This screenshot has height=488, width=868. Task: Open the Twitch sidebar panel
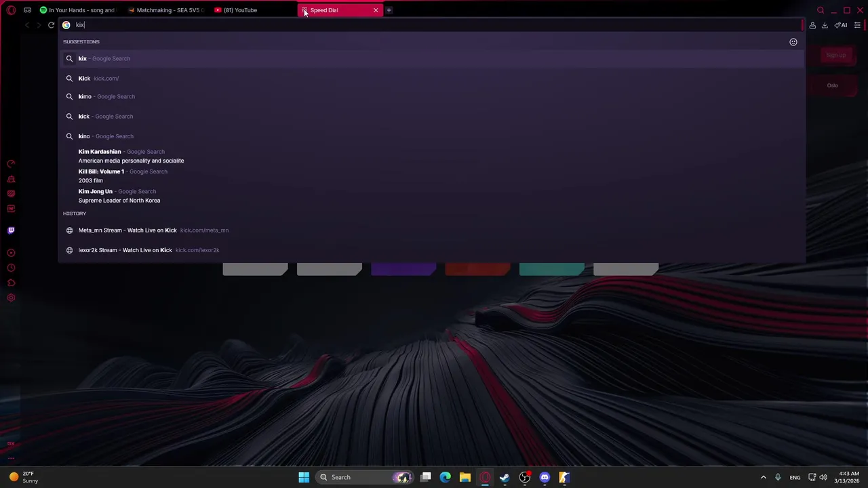[x=11, y=230]
